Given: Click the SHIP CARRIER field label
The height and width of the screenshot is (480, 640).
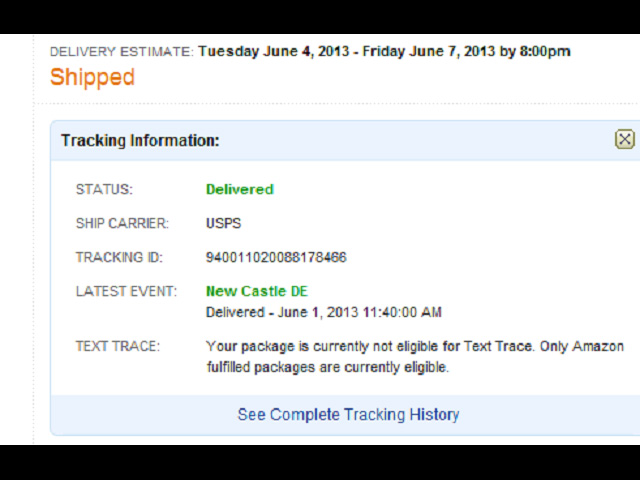Looking at the screenshot, I should 122,223.
